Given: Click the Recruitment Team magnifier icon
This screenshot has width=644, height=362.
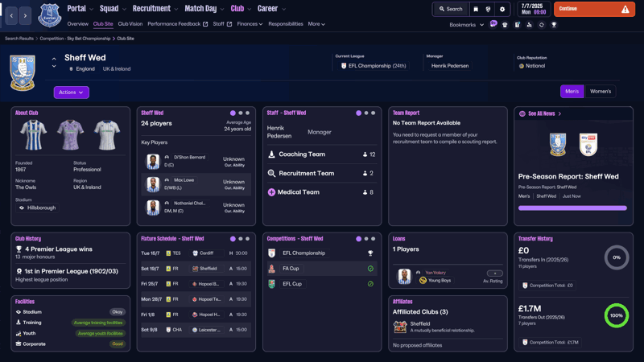Looking at the screenshot, I should (271, 173).
